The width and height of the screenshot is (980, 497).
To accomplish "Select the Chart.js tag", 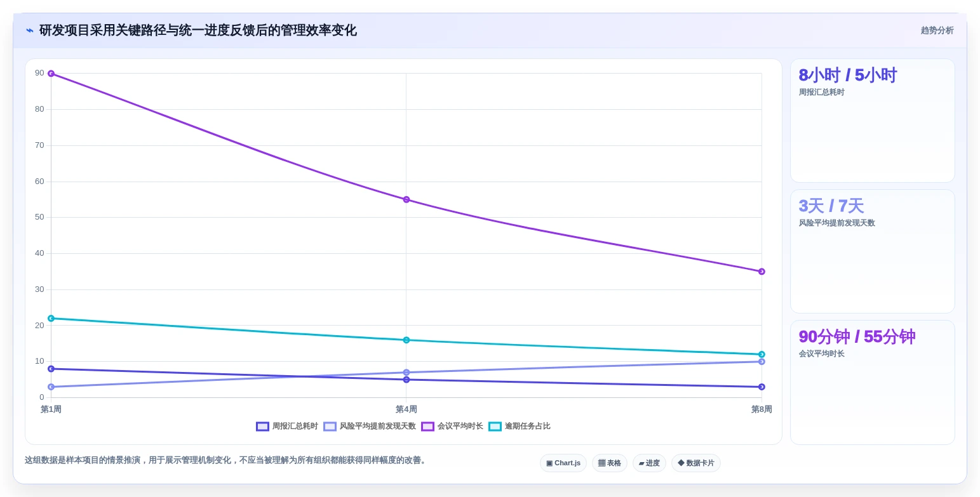I will click(x=563, y=463).
